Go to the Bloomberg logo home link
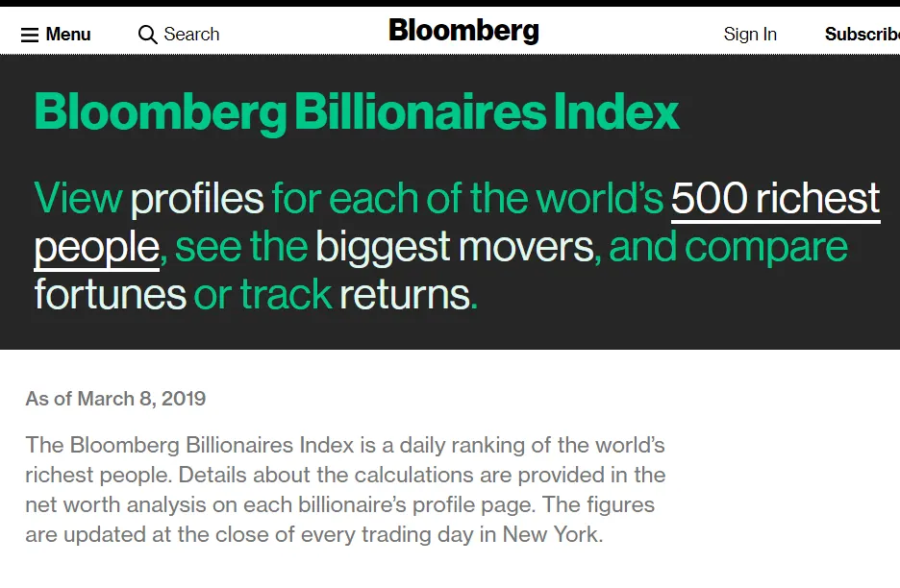 (463, 31)
